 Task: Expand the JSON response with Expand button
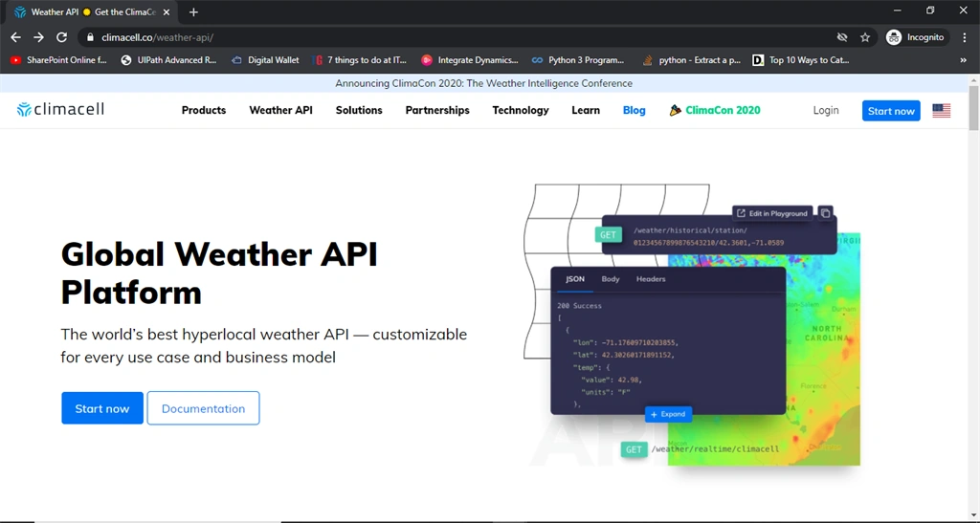(668, 414)
